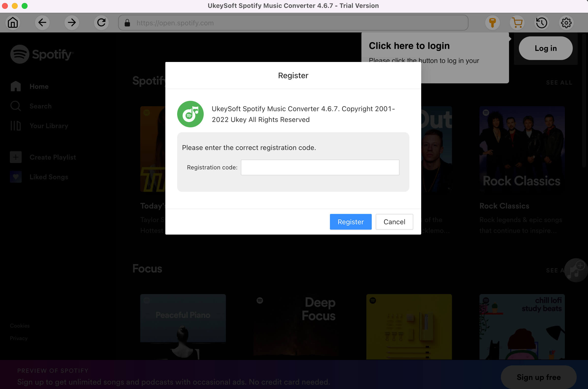Click the registration code input field
This screenshot has height=389, width=588.
point(320,167)
